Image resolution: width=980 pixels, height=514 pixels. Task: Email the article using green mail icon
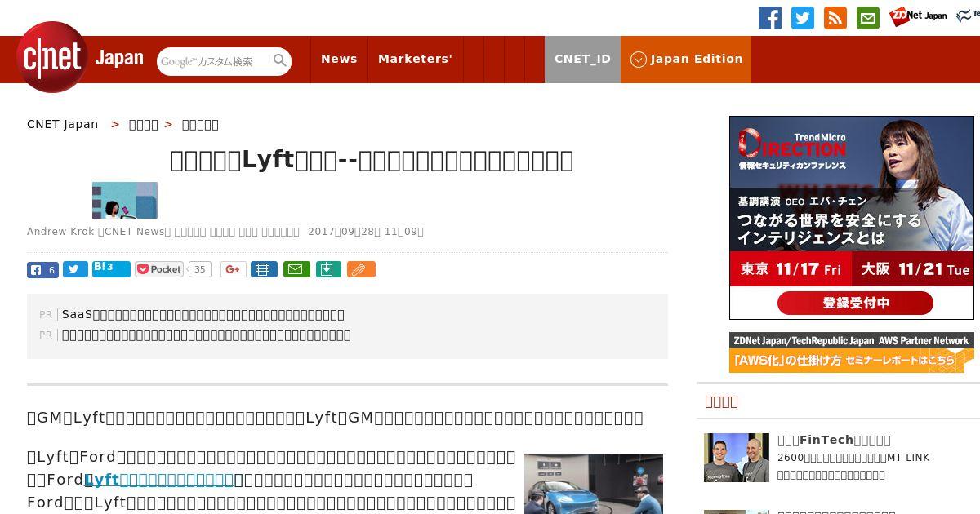pyautogui.click(x=296, y=269)
